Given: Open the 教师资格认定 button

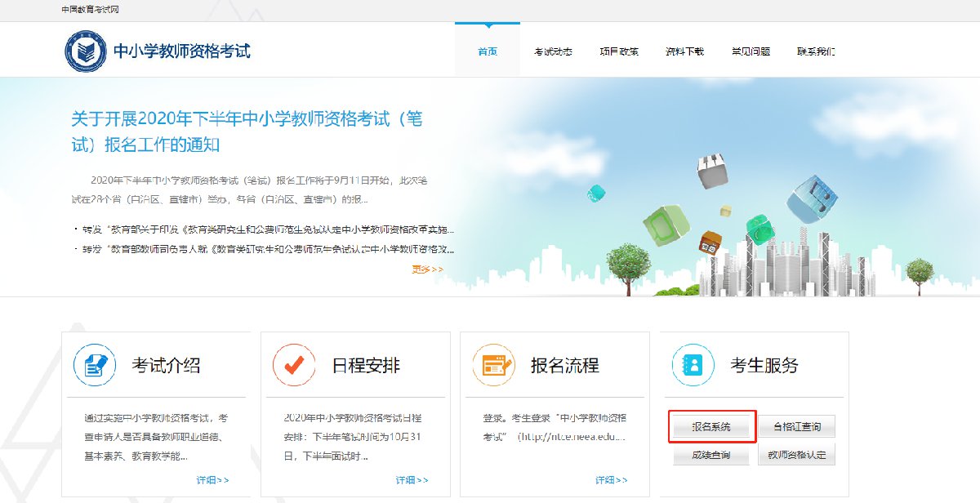Looking at the screenshot, I should point(797,455).
